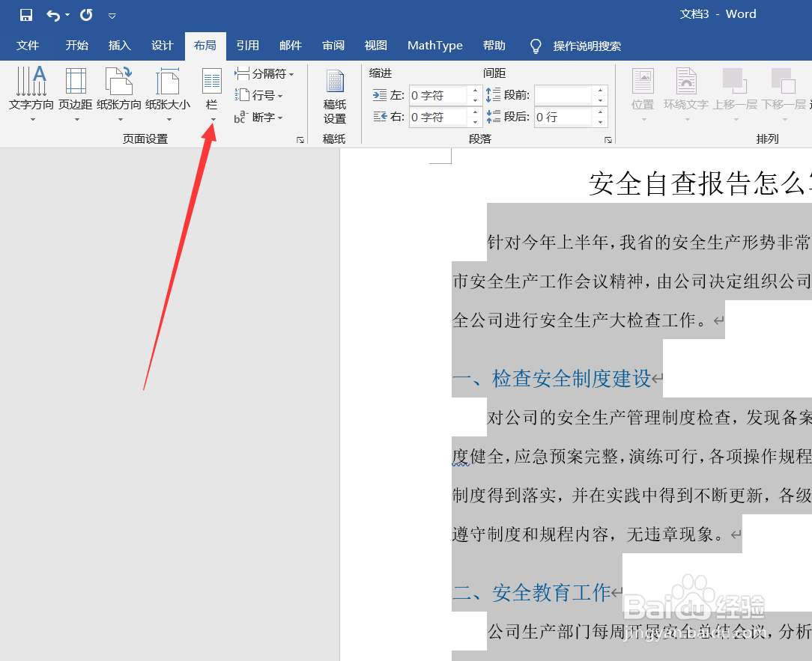The image size is (812, 661).
Task: Decrease the 段前 spacing value
Action: (x=600, y=100)
